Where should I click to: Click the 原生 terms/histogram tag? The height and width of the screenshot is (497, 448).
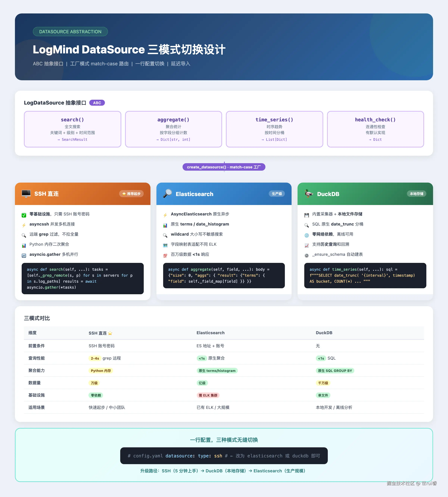[217, 370]
